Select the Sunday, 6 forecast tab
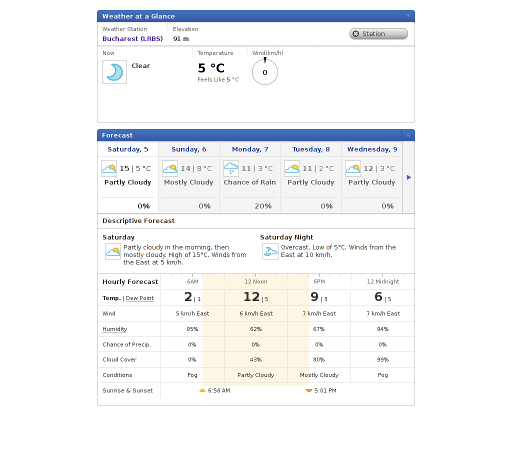 189,149
